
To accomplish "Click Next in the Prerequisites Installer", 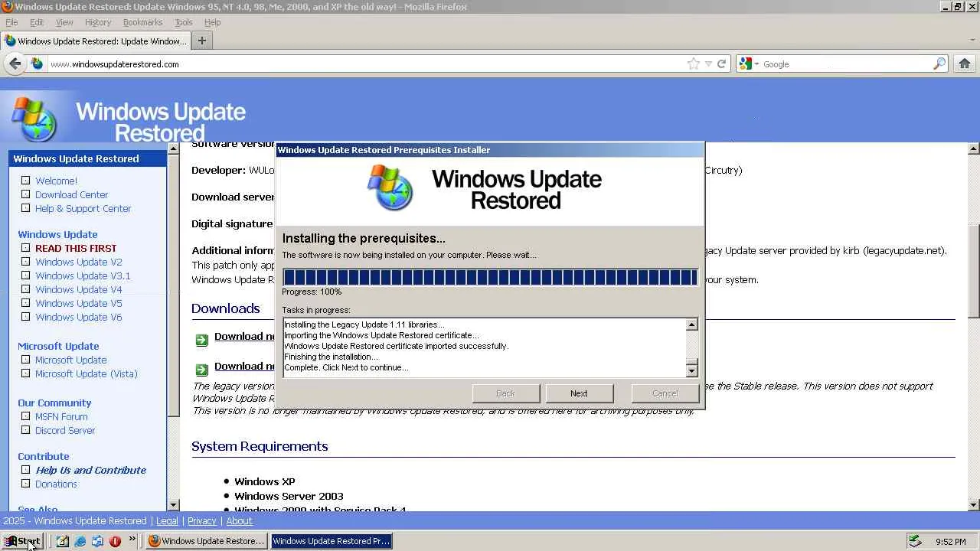I will (x=579, y=393).
